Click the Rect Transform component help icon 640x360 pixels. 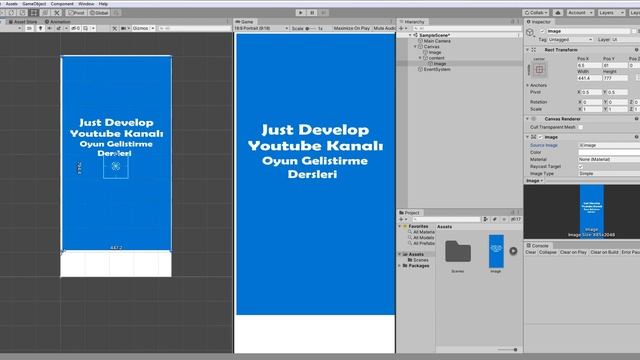coord(636,50)
